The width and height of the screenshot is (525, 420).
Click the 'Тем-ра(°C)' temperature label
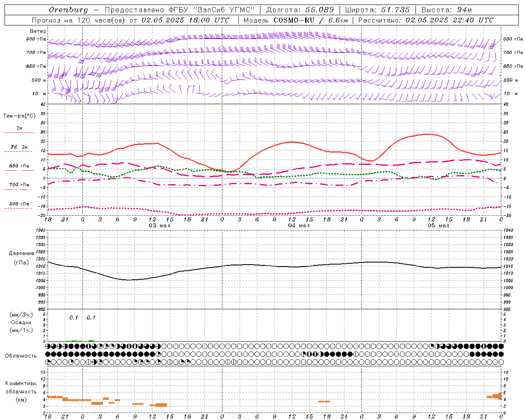point(19,116)
